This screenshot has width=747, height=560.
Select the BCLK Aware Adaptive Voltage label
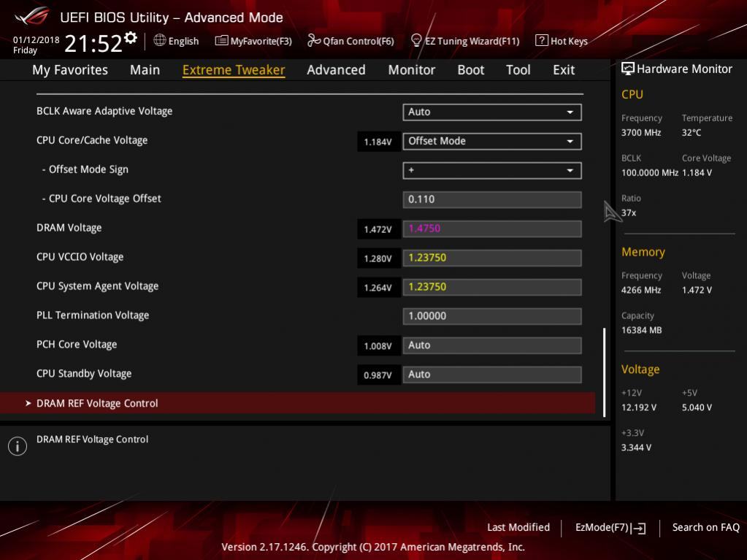coord(104,111)
